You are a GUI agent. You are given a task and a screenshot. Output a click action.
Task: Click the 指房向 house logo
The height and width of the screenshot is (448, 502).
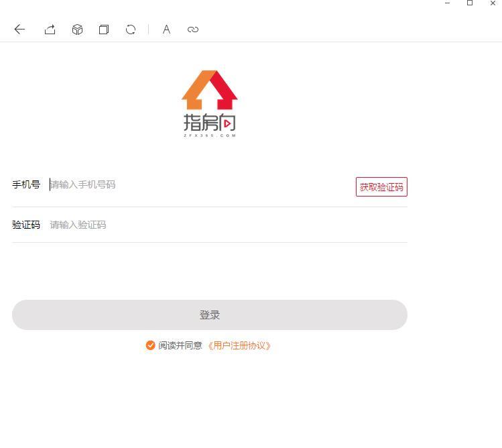click(210, 104)
